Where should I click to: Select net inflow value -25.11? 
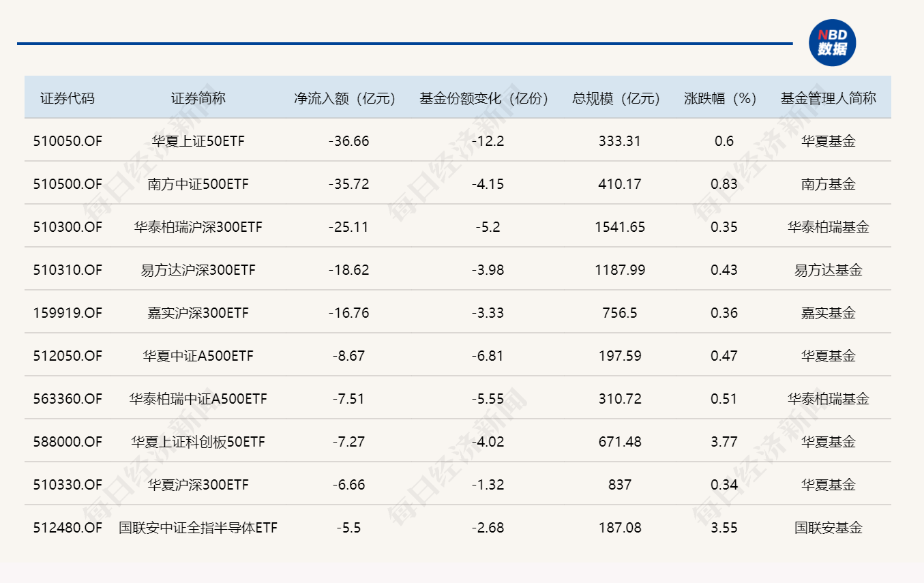pos(348,227)
